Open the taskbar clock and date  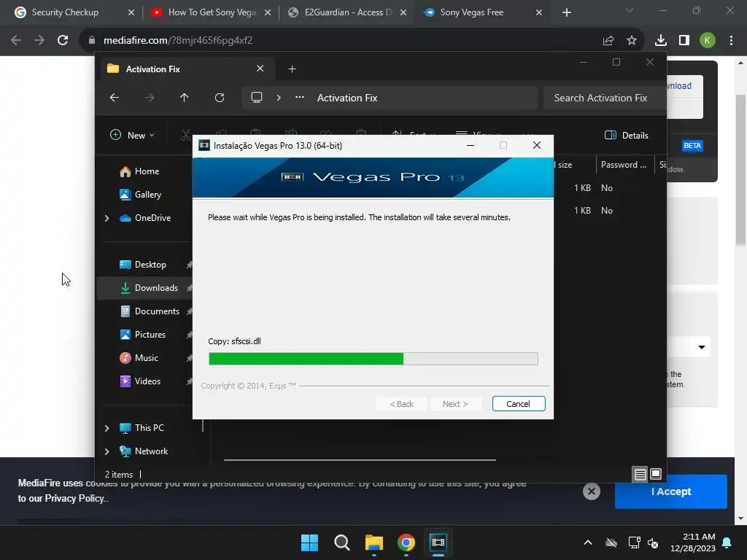coord(693,542)
